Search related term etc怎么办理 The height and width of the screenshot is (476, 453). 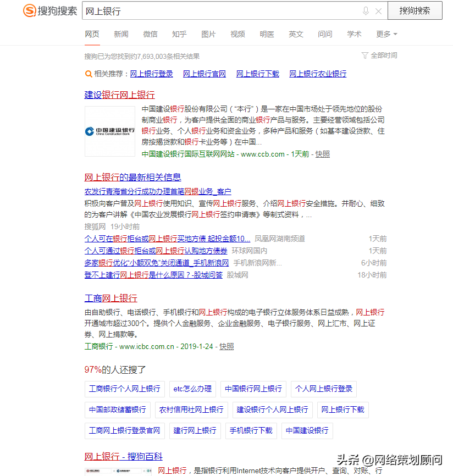pos(192,389)
